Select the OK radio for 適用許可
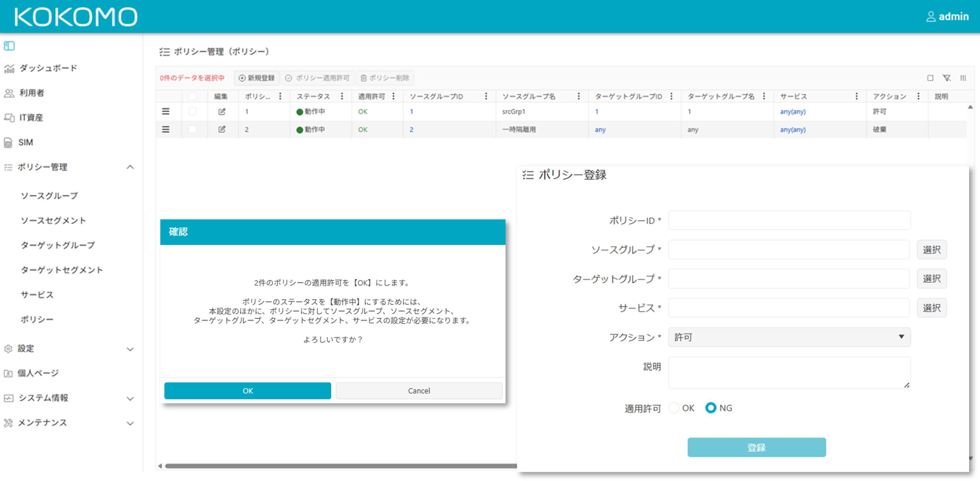Screen dimensions: 980x481 [x=674, y=408]
